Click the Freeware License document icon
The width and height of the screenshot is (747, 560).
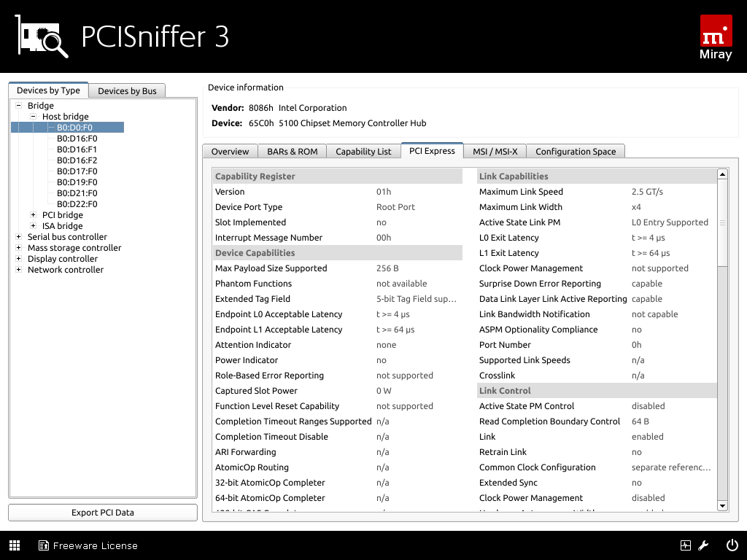pyautogui.click(x=44, y=545)
